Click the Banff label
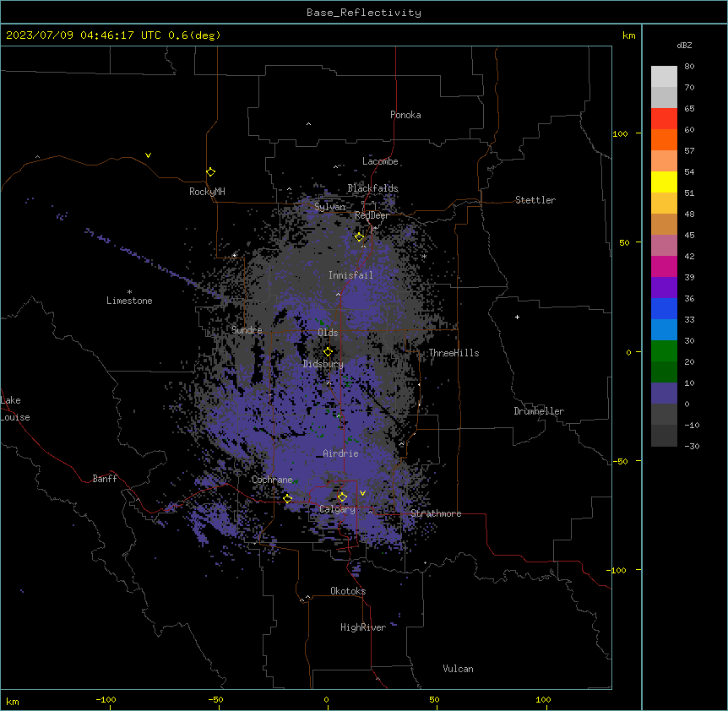728x711 pixels. click(105, 479)
